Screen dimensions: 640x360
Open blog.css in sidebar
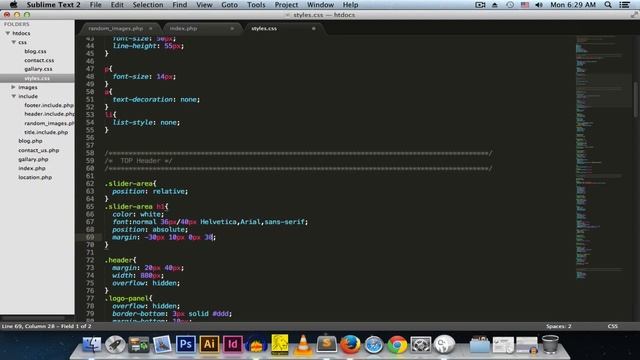(35, 51)
